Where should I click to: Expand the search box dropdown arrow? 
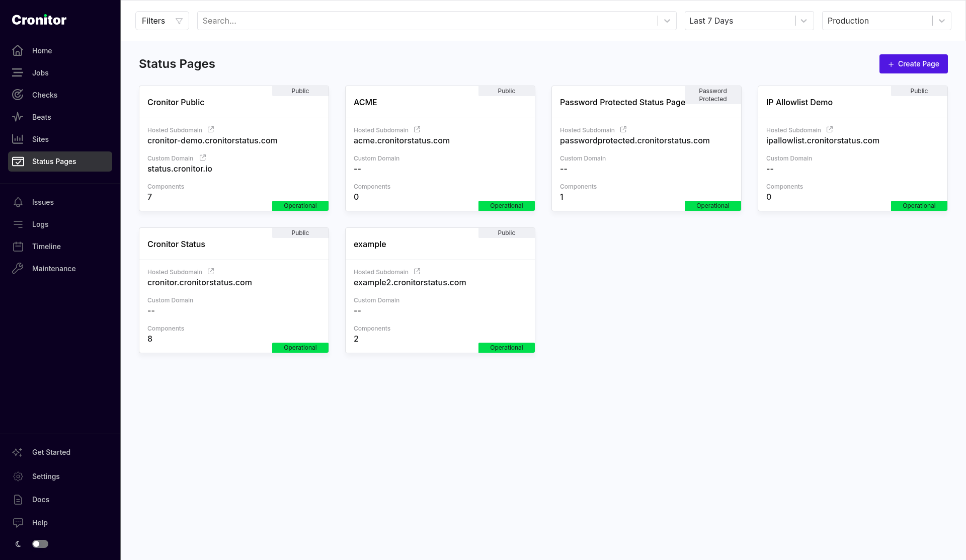pos(667,21)
